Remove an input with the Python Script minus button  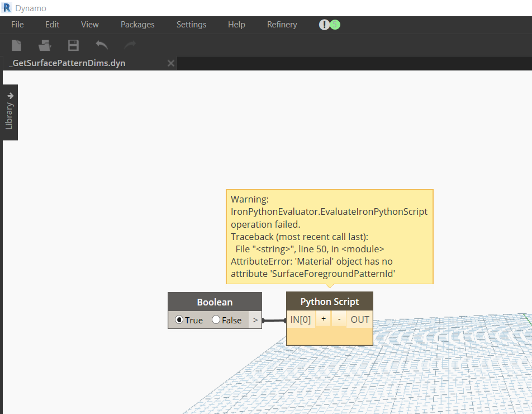(339, 319)
